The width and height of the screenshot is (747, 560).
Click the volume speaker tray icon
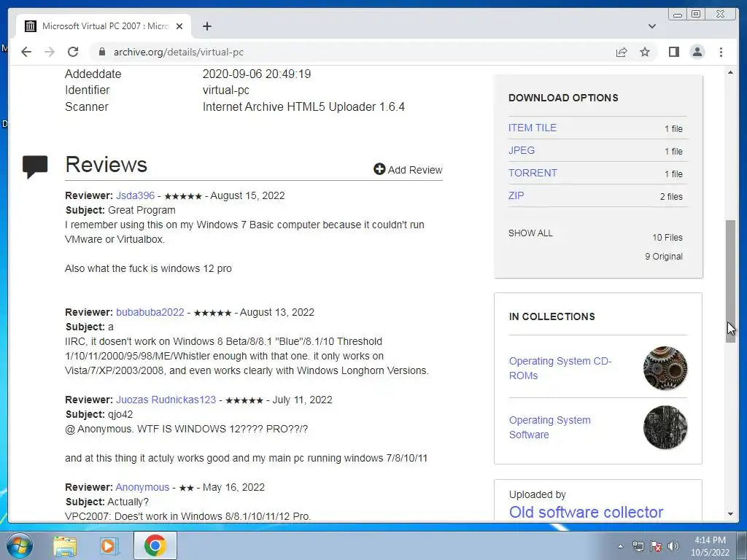(x=673, y=546)
